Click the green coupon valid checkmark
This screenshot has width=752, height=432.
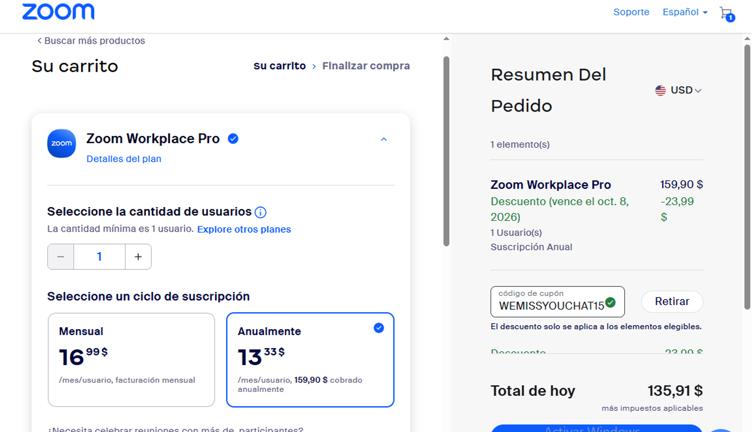click(611, 303)
